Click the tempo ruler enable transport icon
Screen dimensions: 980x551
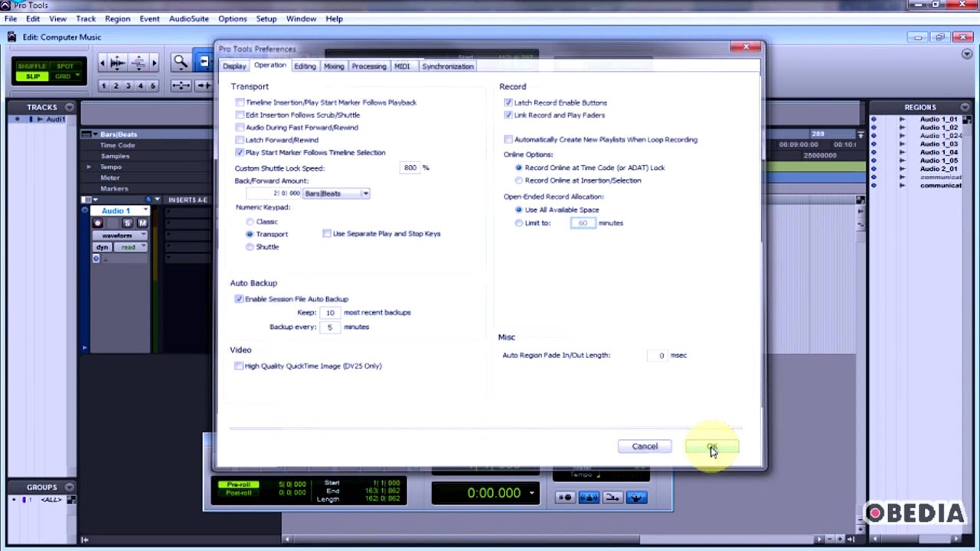[x=613, y=497]
